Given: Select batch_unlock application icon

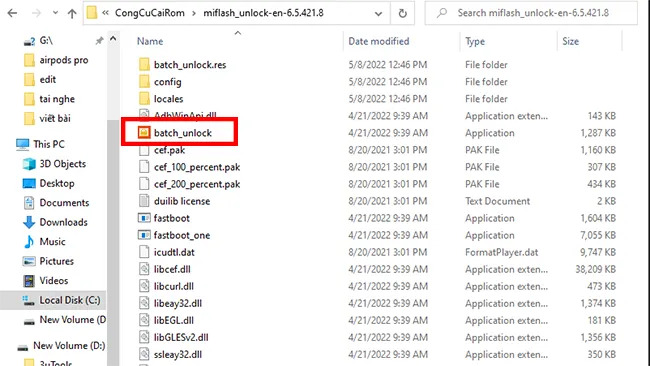Looking at the screenshot, I should pyautogui.click(x=144, y=133).
